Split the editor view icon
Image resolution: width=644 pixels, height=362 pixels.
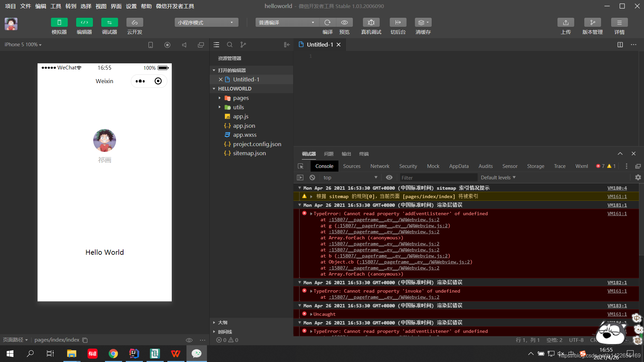pyautogui.click(x=620, y=45)
